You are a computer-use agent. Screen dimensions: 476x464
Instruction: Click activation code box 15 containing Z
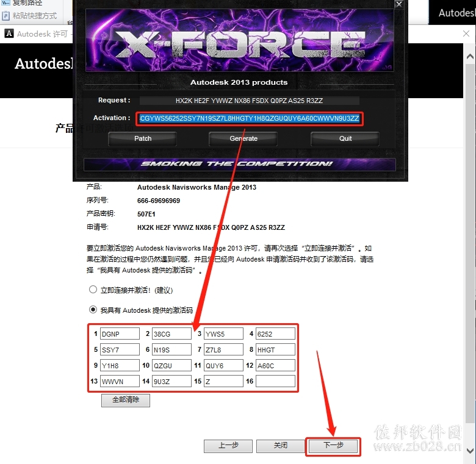pos(223,381)
